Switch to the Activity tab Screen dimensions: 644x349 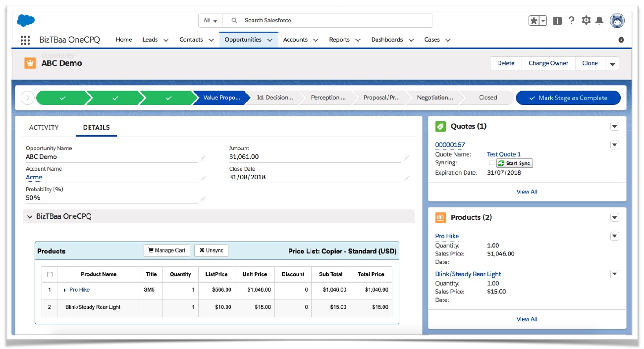click(44, 128)
